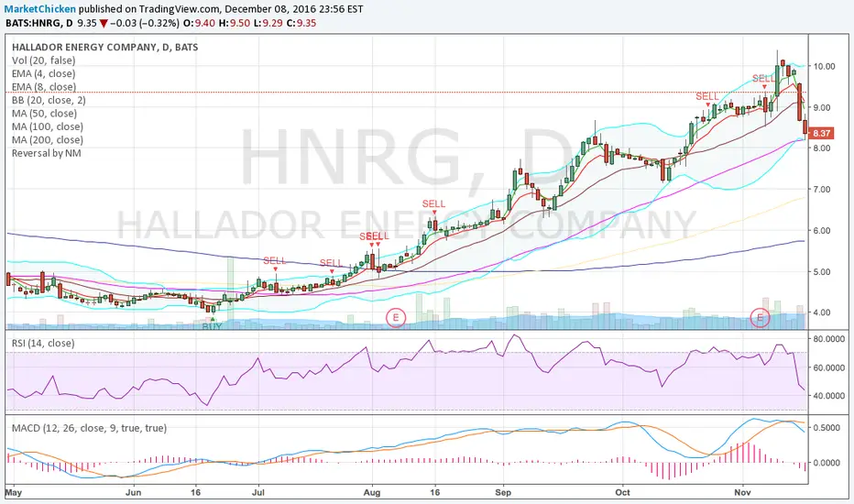Click the Sep label on time axis
854x504 pixels.
503,493
